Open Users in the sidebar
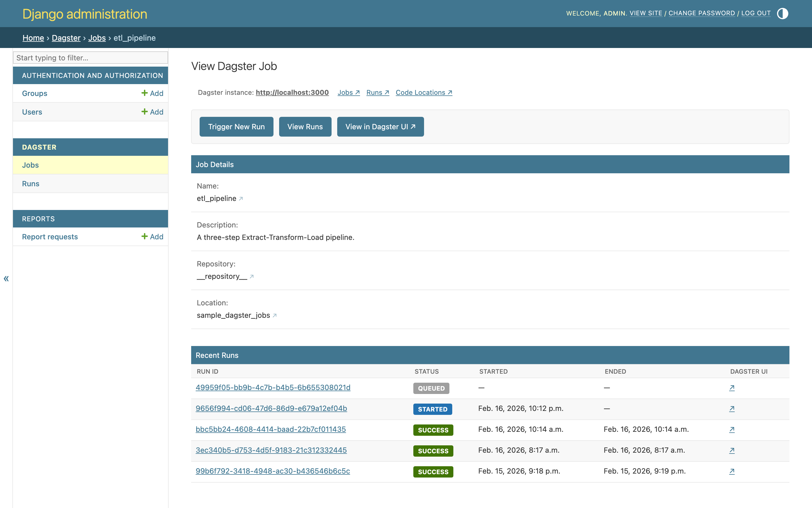The height and width of the screenshot is (508, 812). 32,112
